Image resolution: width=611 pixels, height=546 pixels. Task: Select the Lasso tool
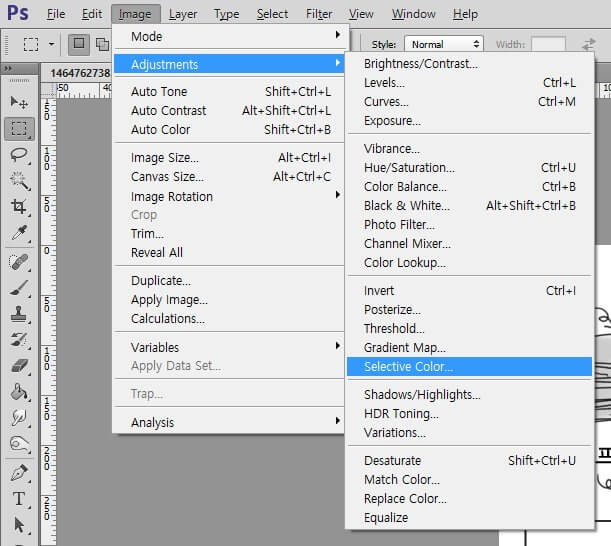point(19,155)
